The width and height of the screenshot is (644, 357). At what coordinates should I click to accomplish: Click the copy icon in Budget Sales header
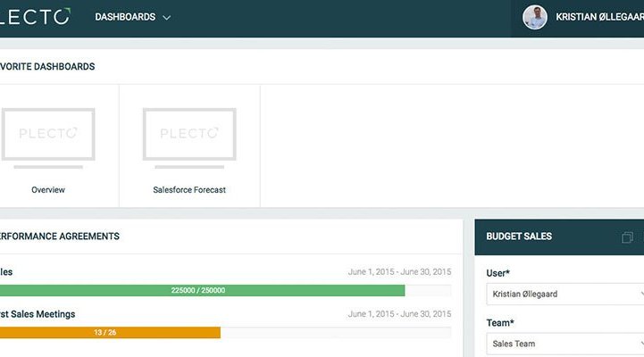coord(627,237)
